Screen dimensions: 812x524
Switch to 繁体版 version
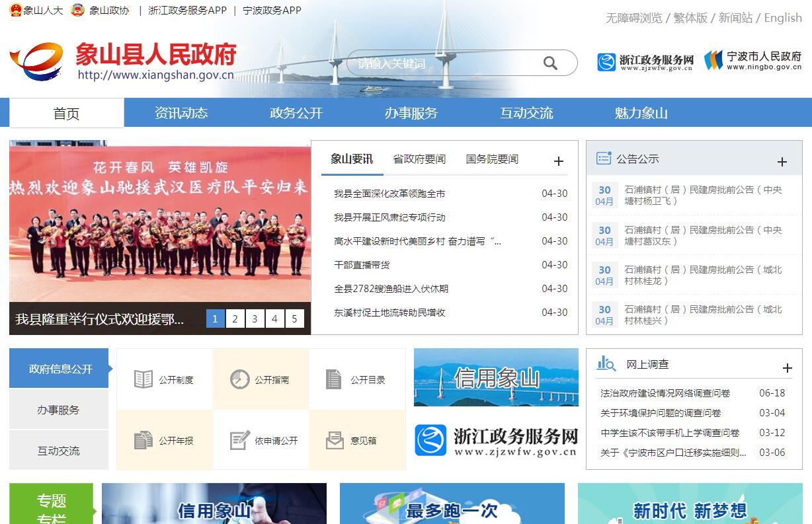pos(690,18)
